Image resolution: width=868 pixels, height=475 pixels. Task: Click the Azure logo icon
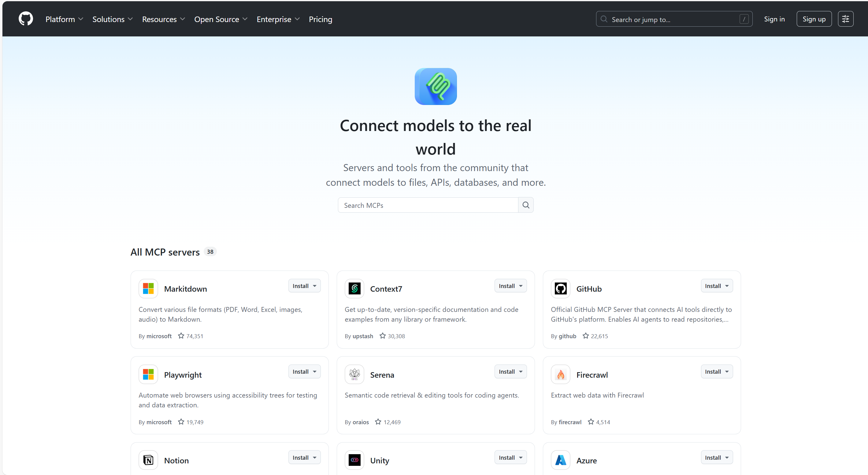(x=560, y=460)
